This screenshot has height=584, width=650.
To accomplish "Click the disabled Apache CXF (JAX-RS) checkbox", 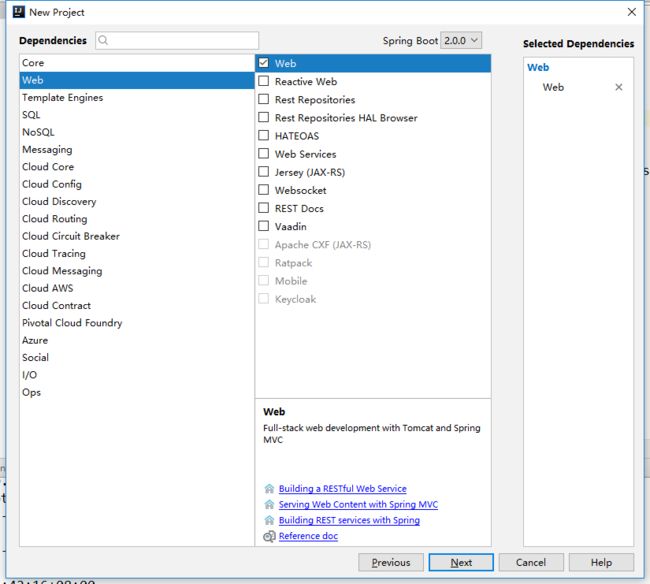I will (x=264, y=244).
